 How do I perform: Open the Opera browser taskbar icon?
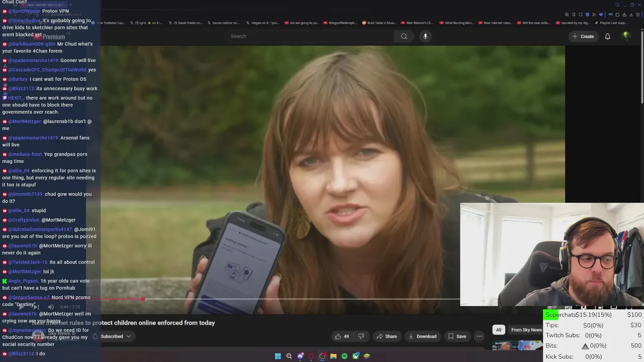[311, 356]
